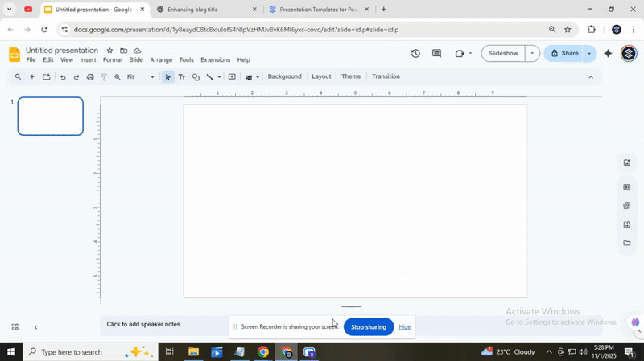Open version history clock icon
Viewport: 644px width, 361px height.
click(415, 54)
